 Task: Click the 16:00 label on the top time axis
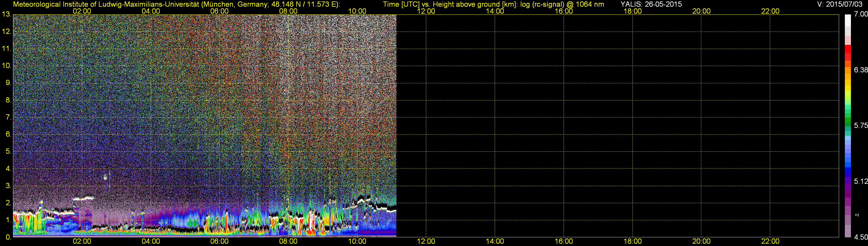click(564, 11)
